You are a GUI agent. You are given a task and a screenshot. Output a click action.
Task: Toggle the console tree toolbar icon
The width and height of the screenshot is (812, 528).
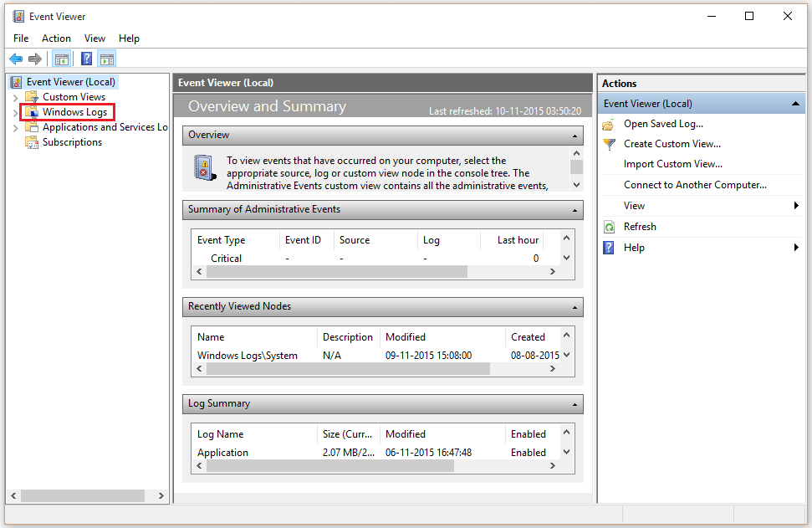[x=62, y=59]
